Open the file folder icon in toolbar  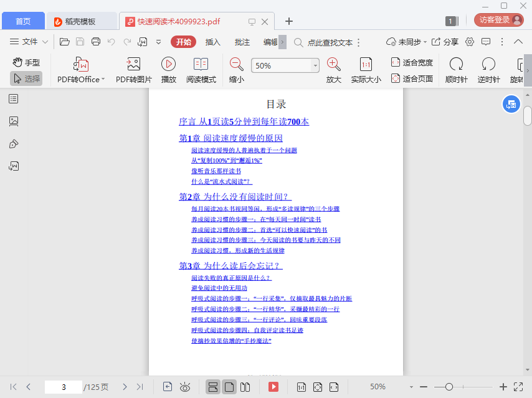tap(64, 42)
